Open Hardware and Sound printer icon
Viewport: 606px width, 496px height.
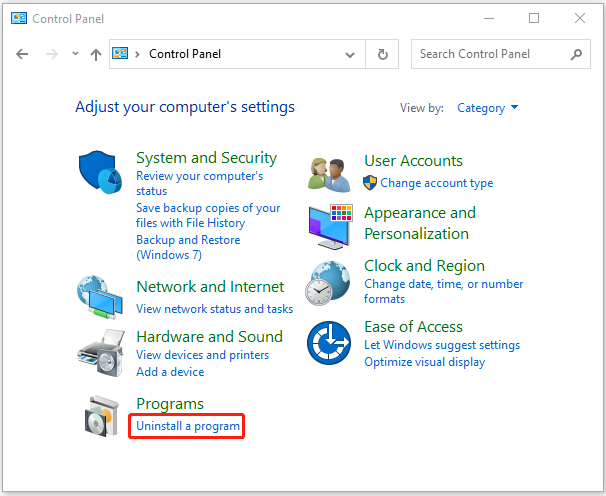click(x=101, y=353)
